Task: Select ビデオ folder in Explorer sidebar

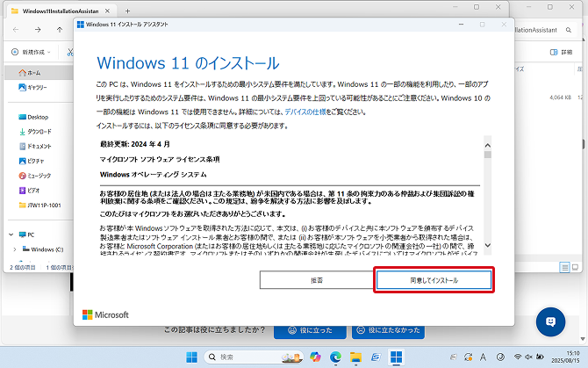Action: click(x=29, y=191)
